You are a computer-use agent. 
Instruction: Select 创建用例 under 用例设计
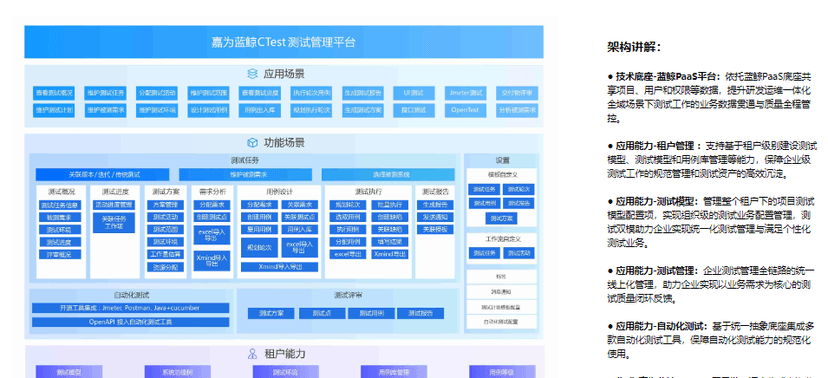[259, 217]
